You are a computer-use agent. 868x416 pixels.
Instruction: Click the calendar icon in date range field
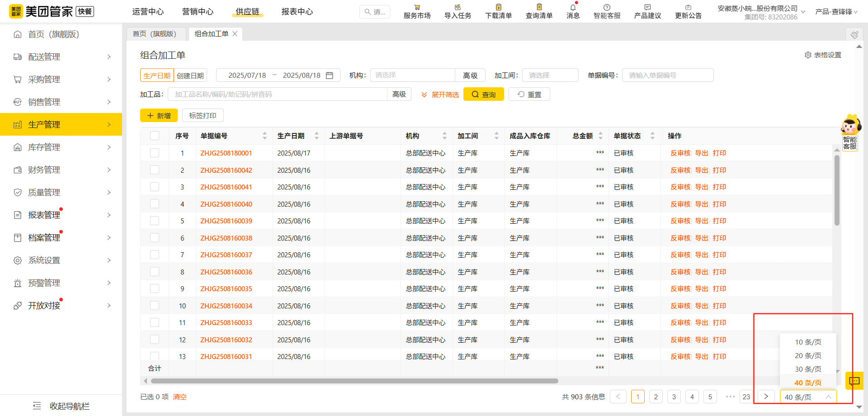pos(330,76)
